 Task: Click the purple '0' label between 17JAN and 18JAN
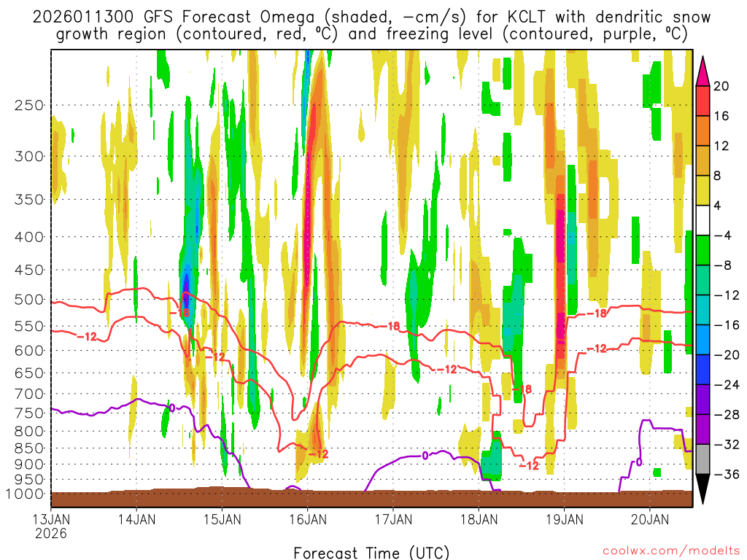(425, 456)
